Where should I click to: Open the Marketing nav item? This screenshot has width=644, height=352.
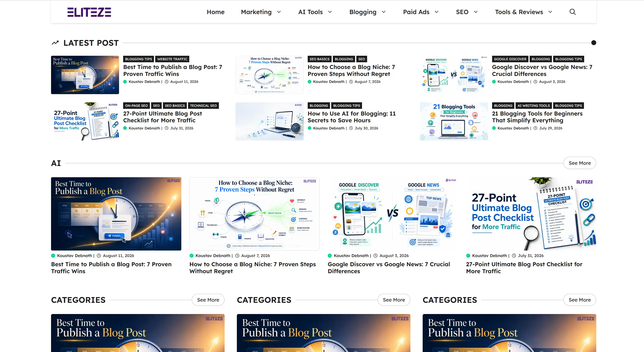(256, 12)
